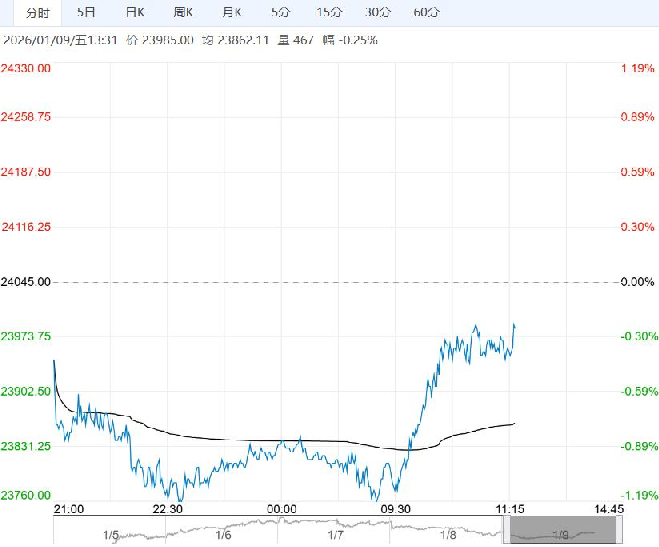Image resolution: width=659 pixels, height=547 pixels.
Task: Click the 1/5 date on the overview timeline
Action: pos(110,535)
